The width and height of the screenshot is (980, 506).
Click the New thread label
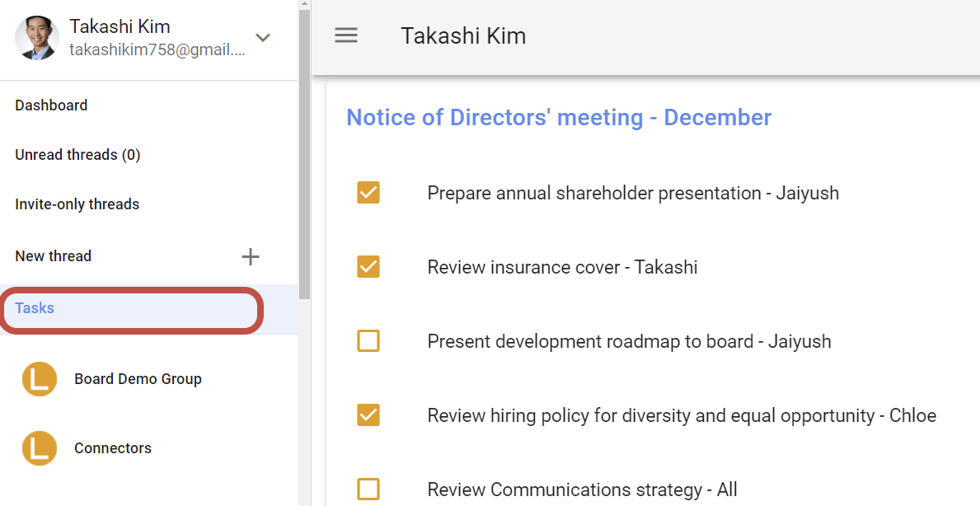[x=53, y=256]
